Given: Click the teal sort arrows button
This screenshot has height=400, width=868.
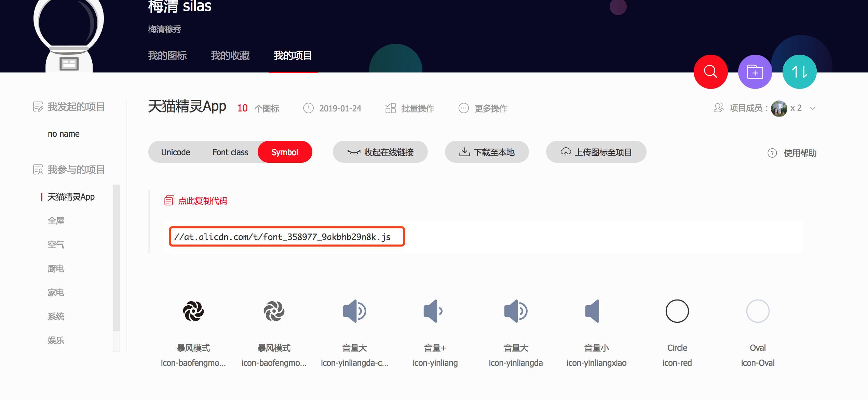Looking at the screenshot, I should (x=799, y=72).
